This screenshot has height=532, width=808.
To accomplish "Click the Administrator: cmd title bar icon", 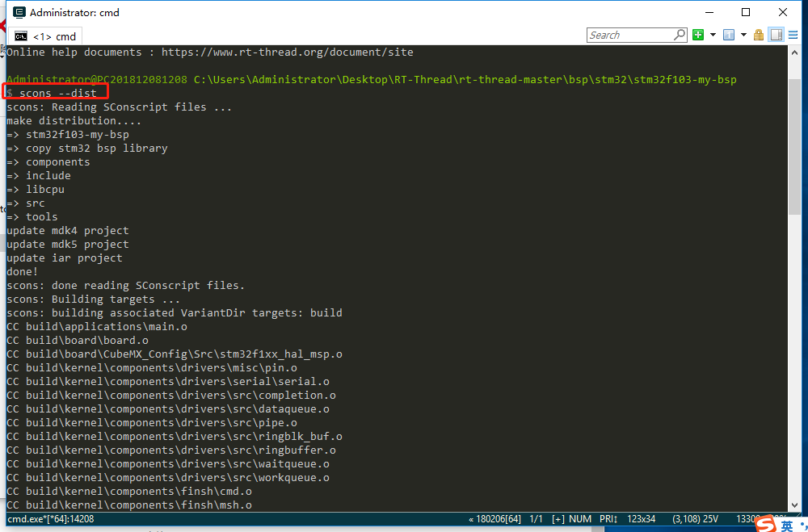I will tap(18, 12).
